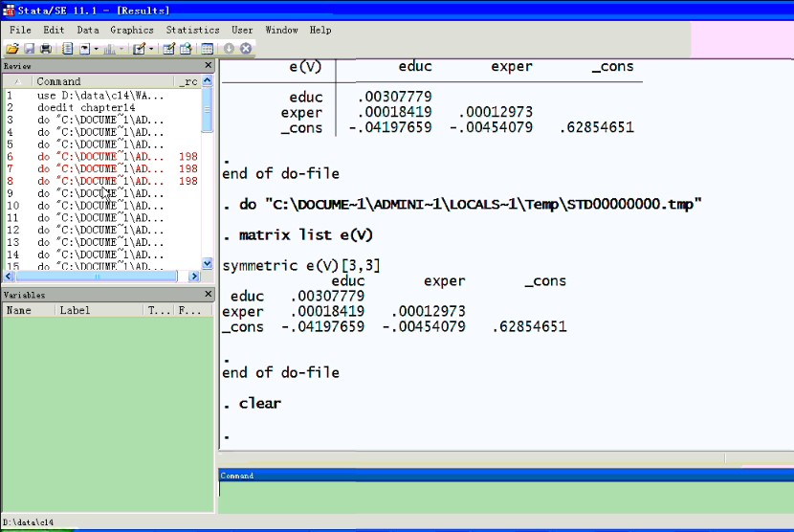Expand the Graph icon dropdown arrow
The width and height of the screenshot is (794, 532).
pyautogui.click(x=122, y=49)
